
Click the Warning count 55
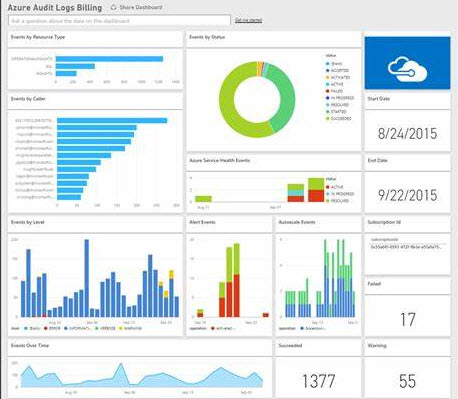point(407,381)
